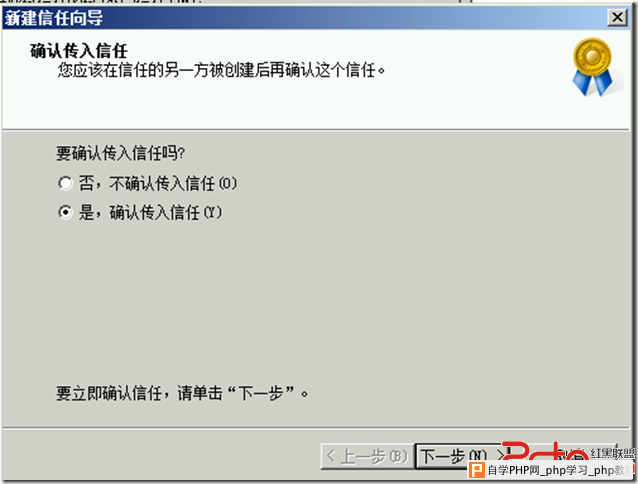Click the orange P icon in watermark
Screen dimensions: 638x484
tap(476, 470)
